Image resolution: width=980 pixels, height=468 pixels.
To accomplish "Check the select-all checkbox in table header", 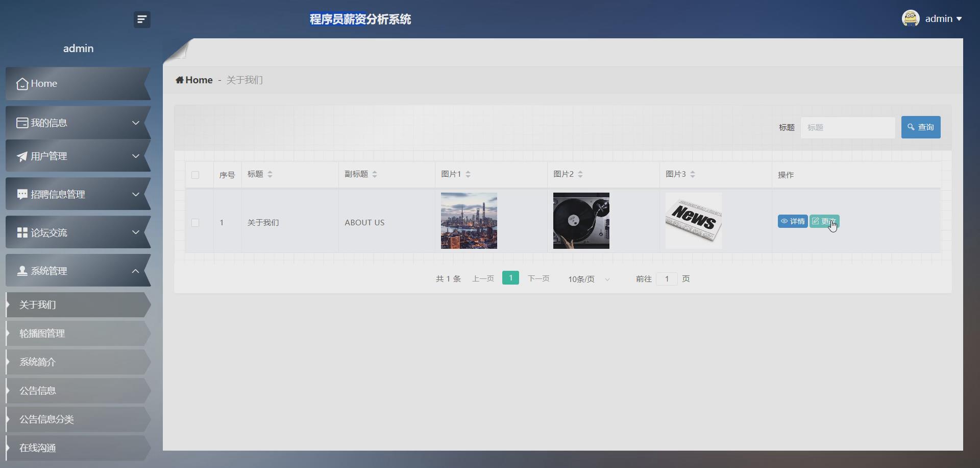I will 195,175.
